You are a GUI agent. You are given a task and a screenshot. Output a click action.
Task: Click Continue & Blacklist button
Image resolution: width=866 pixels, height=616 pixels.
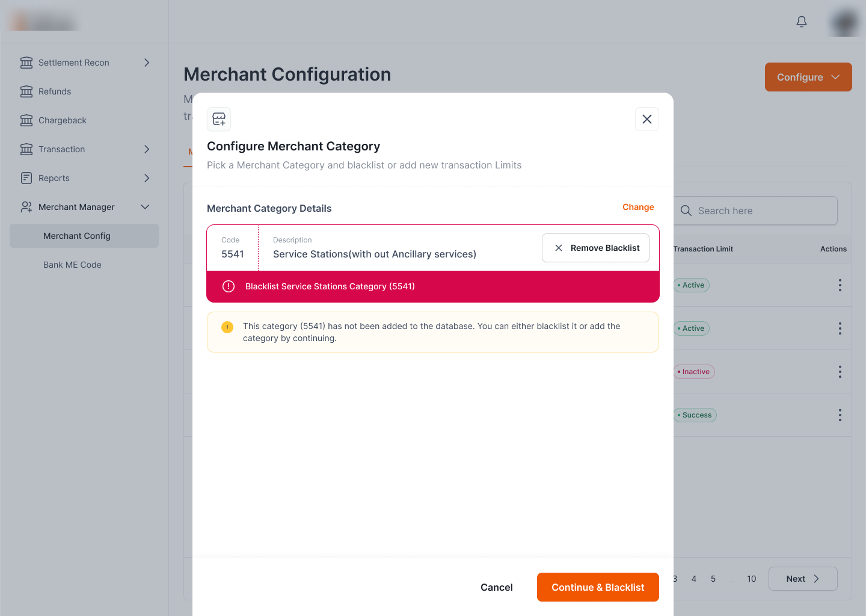(x=598, y=587)
